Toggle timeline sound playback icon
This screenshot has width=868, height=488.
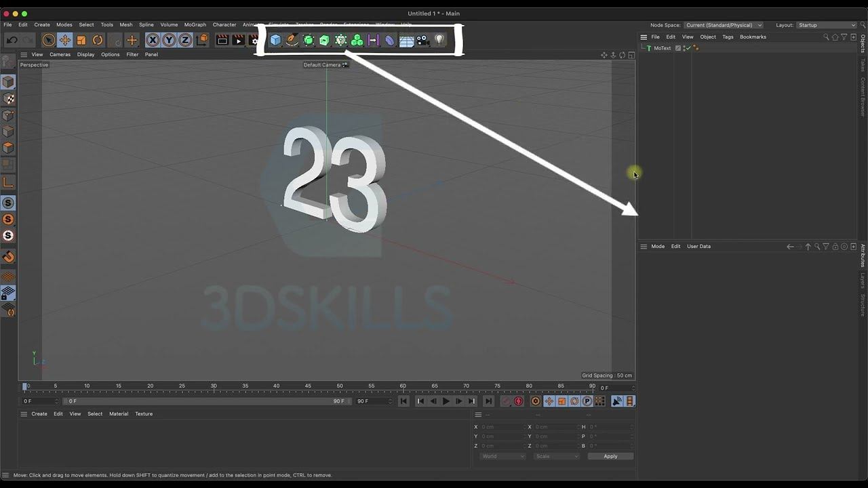click(x=617, y=401)
